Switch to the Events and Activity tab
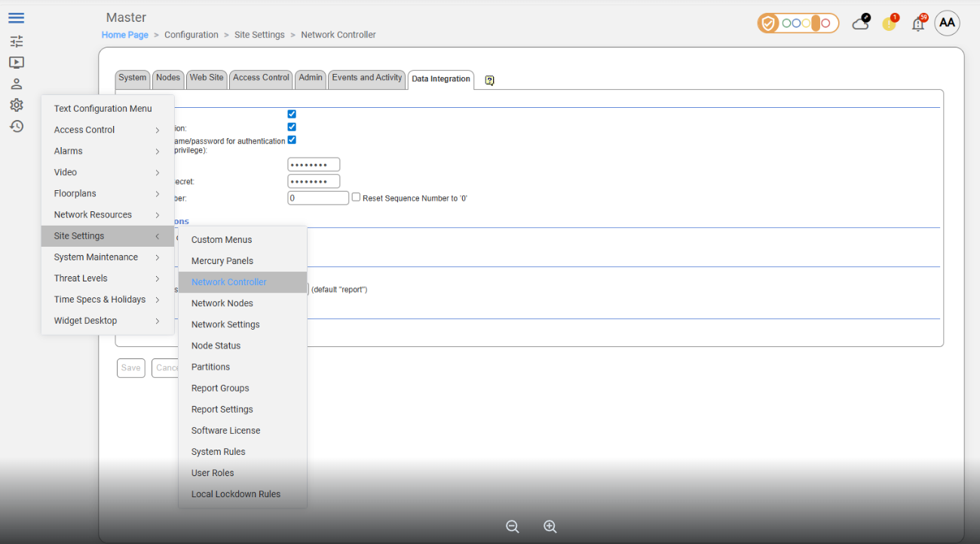Screen dimensions: 980x544 (x=367, y=78)
